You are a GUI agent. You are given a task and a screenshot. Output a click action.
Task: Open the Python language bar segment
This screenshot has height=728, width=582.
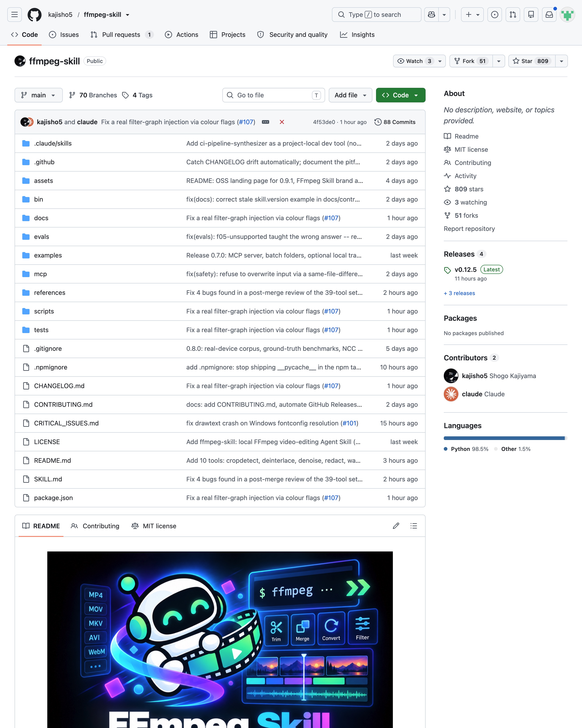point(504,438)
